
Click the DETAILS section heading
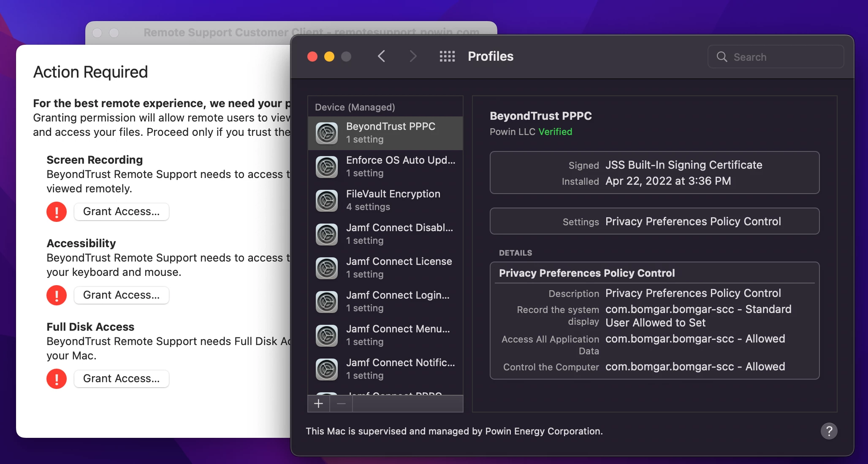coord(515,253)
